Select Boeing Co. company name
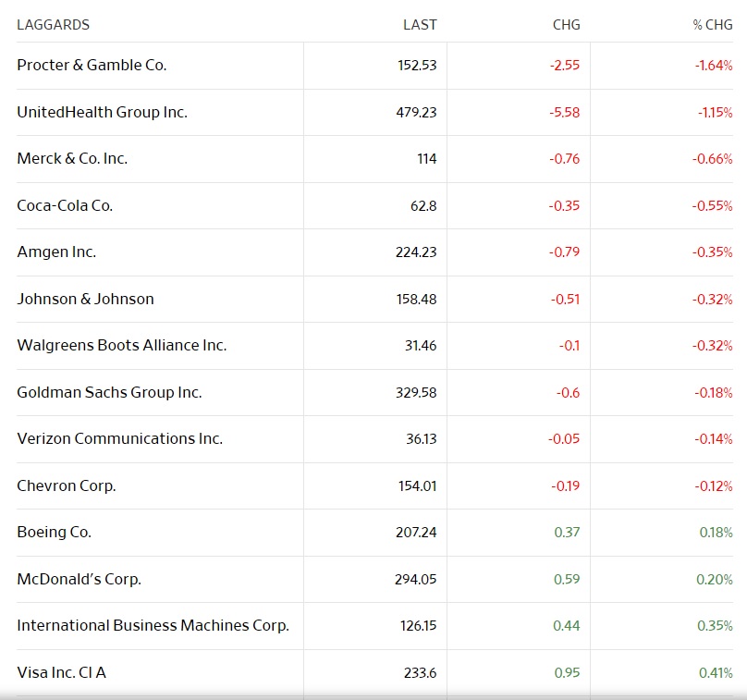 pyautogui.click(x=54, y=533)
